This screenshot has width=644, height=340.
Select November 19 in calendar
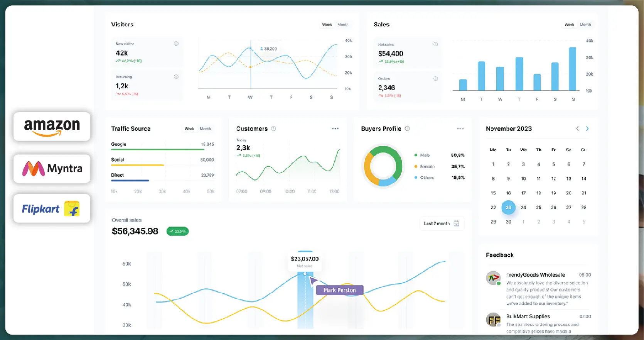point(553,193)
